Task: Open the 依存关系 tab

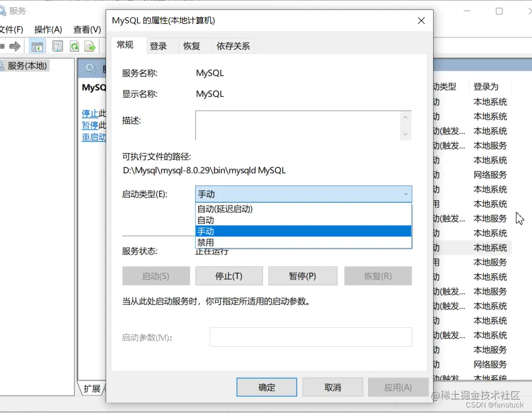Action: click(233, 46)
